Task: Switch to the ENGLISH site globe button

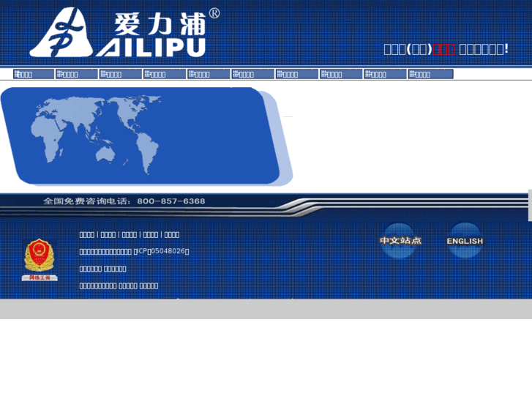Action: [465, 240]
